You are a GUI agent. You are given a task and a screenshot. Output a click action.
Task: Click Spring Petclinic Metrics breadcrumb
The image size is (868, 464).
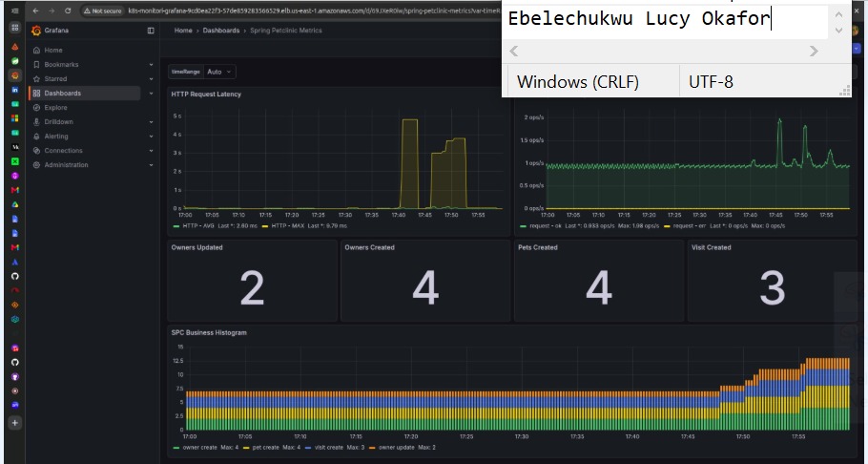coord(285,31)
